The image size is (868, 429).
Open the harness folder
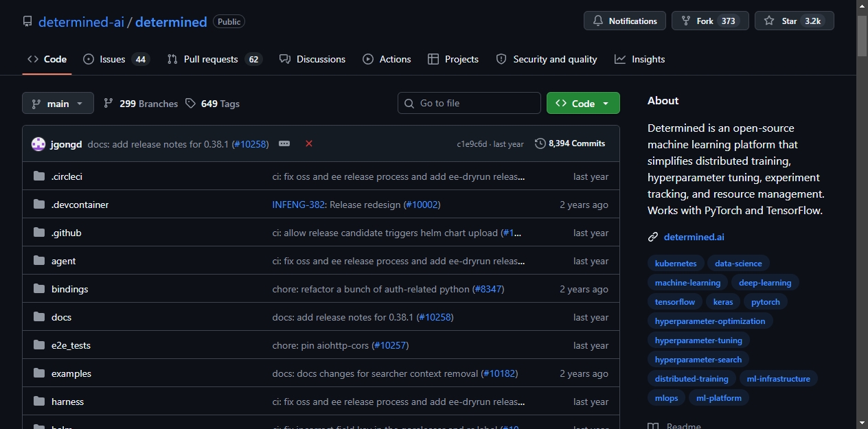coord(67,402)
